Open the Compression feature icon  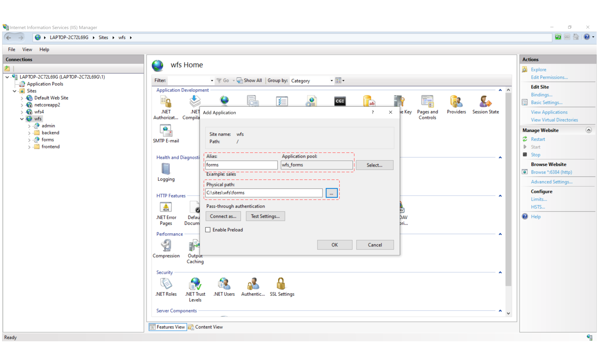pyautogui.click(x=166, y=249)
